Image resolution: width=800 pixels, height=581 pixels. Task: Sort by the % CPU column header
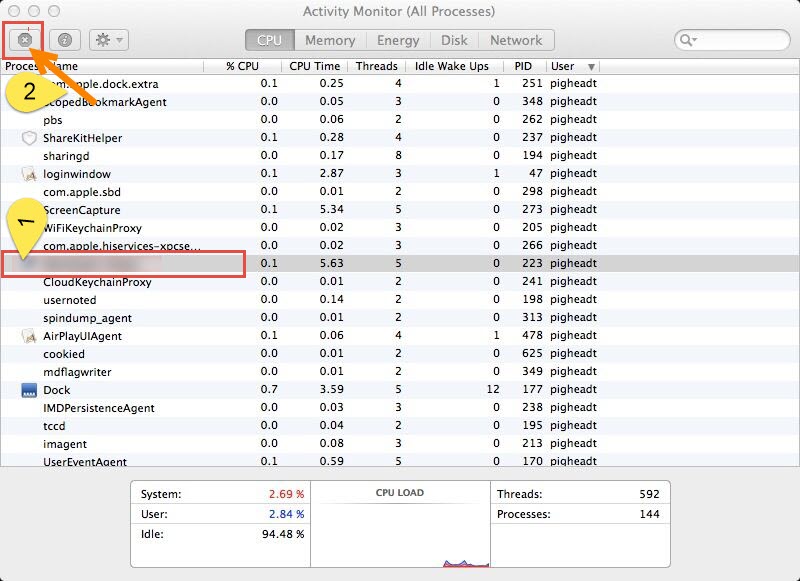pos(242,66)
